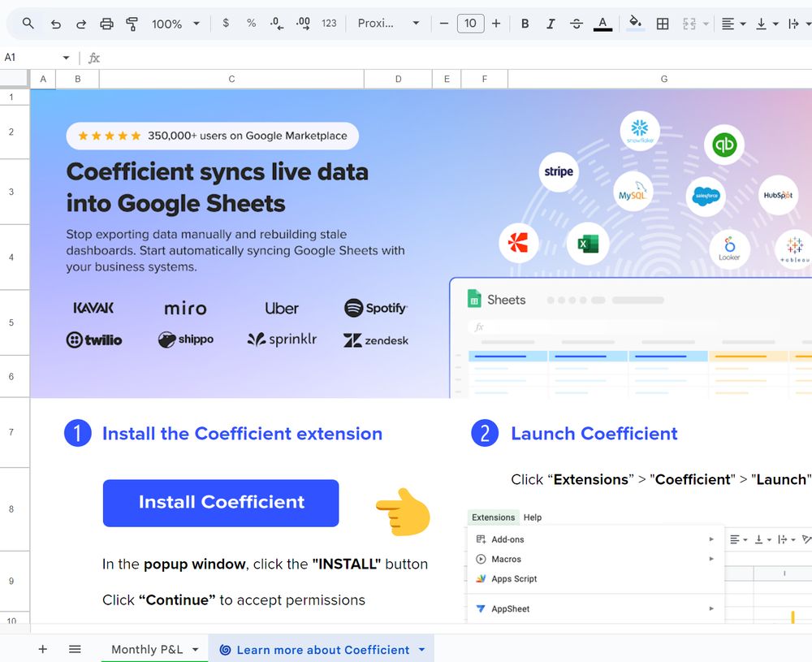The image size is (812, 662).
Task: Click the MySQL logo bubble
Action: [633, 192]
